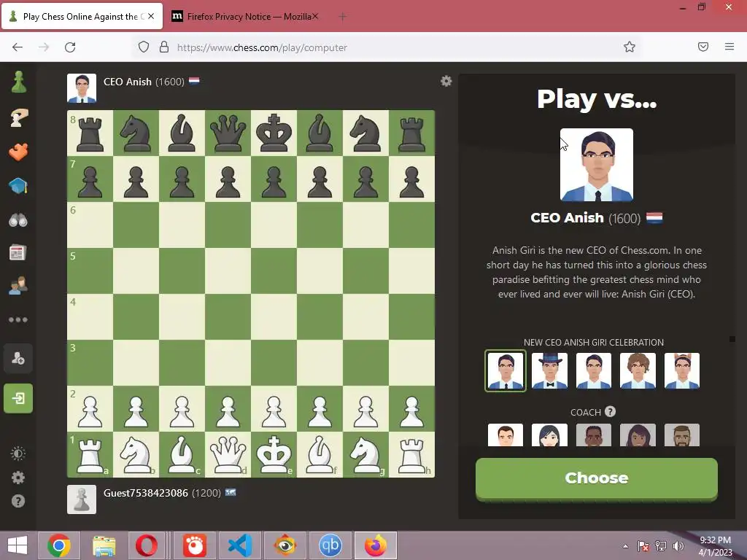Click the green Choose button

(x=597, y=478)
